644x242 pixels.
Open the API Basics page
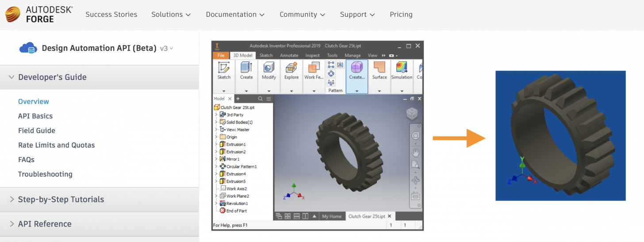pos(35,116)
